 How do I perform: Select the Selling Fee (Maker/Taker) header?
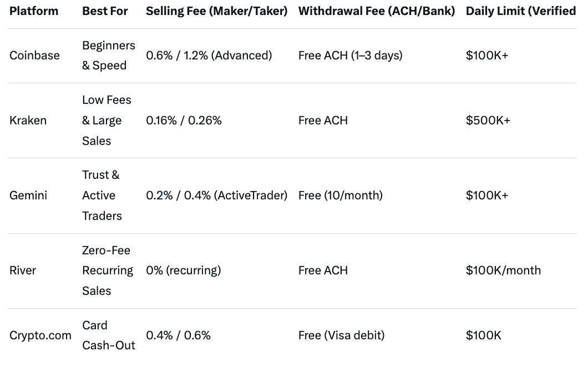pyautogui.click(x=216, y=11)
